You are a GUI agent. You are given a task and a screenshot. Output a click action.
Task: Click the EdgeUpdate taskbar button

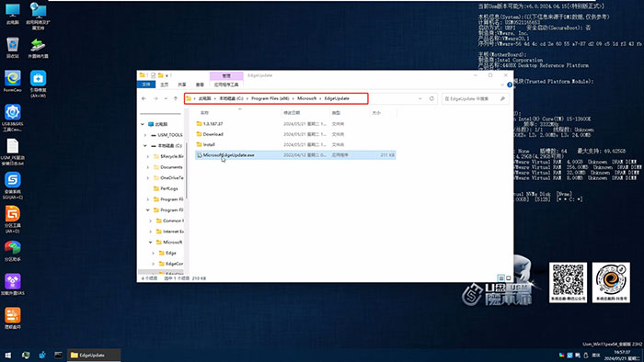click(94, 355)
